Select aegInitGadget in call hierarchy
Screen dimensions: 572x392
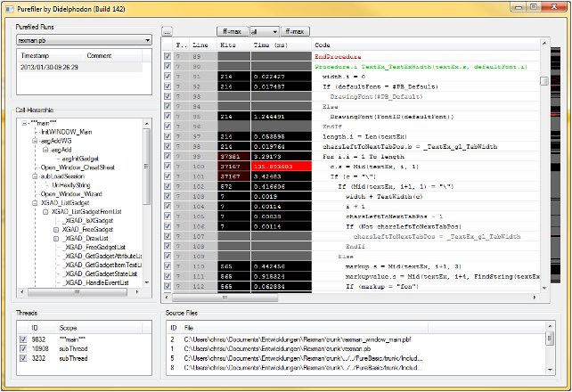coord(80,159)
